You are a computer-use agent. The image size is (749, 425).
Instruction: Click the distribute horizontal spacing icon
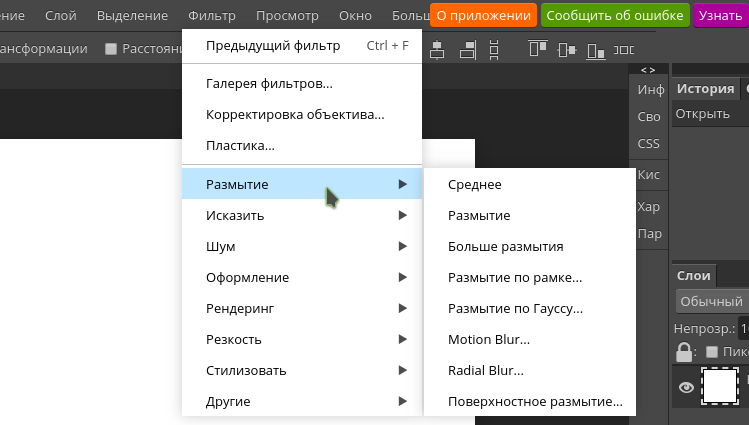click(623, 50)
